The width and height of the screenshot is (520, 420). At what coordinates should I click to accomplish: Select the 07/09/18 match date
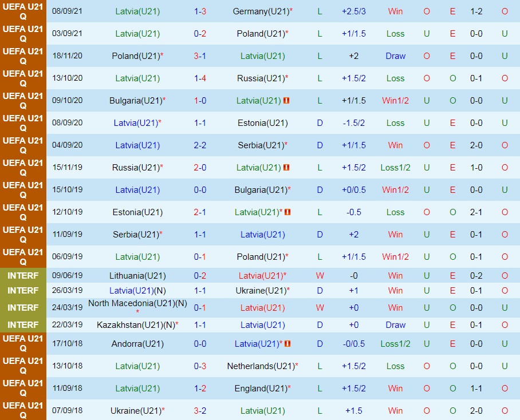click(67, 411)
